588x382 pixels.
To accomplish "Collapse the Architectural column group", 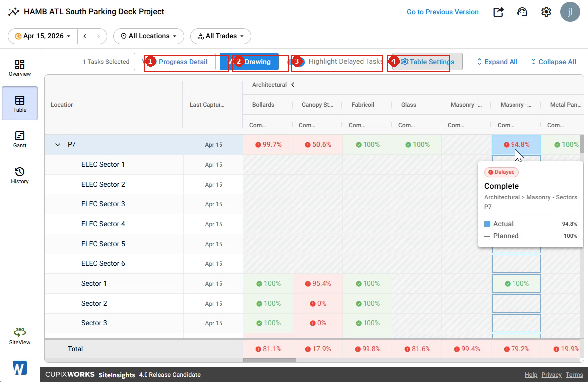I will click(x=293, y=85).
